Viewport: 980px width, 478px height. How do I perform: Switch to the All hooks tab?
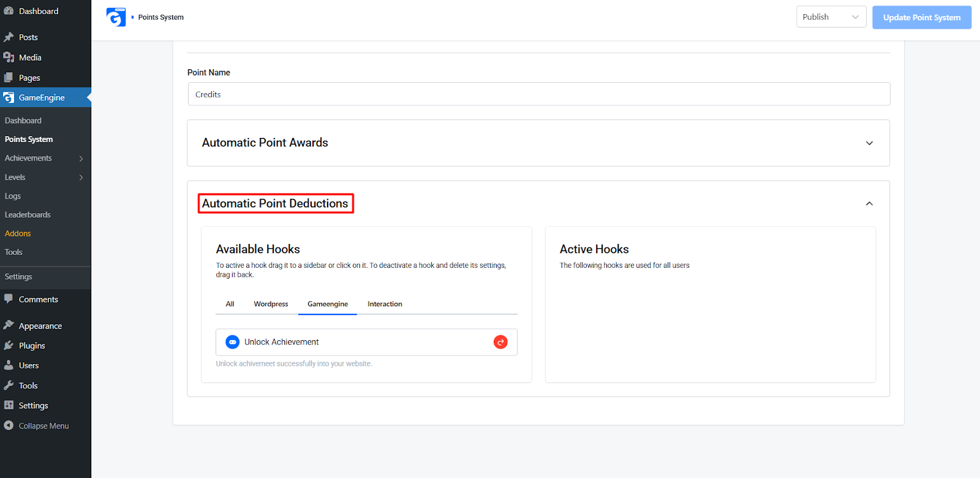click(x=230, y=304)
